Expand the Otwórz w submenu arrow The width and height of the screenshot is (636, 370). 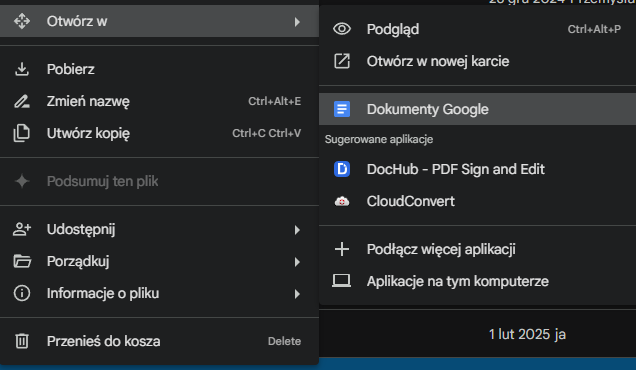(x=297, y=22)
